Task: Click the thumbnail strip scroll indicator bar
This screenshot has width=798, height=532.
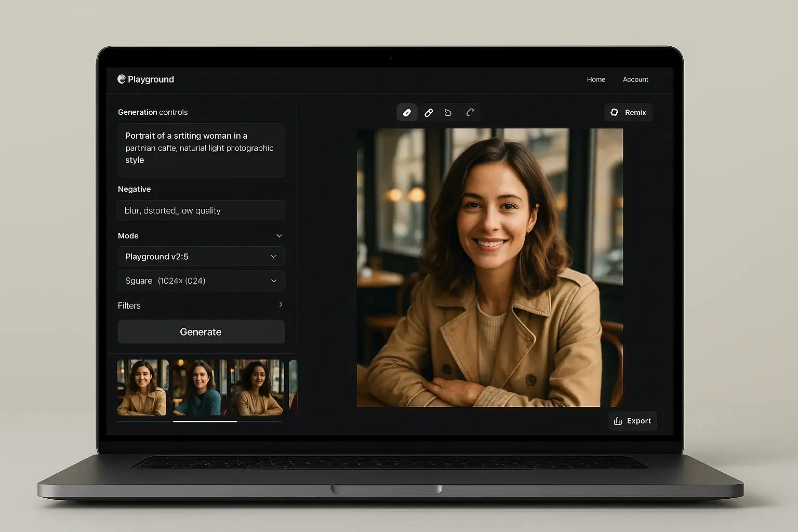Action: coord(205,421)
